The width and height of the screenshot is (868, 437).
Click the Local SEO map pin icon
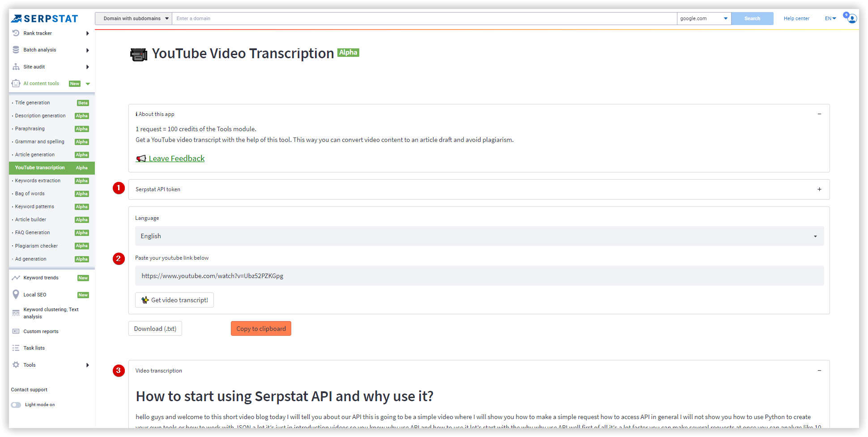click(16, 295)
